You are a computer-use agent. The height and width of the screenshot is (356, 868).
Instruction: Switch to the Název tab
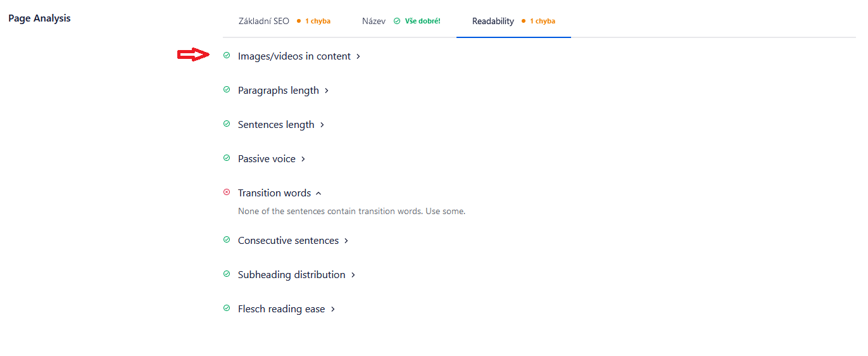[401, 21]
